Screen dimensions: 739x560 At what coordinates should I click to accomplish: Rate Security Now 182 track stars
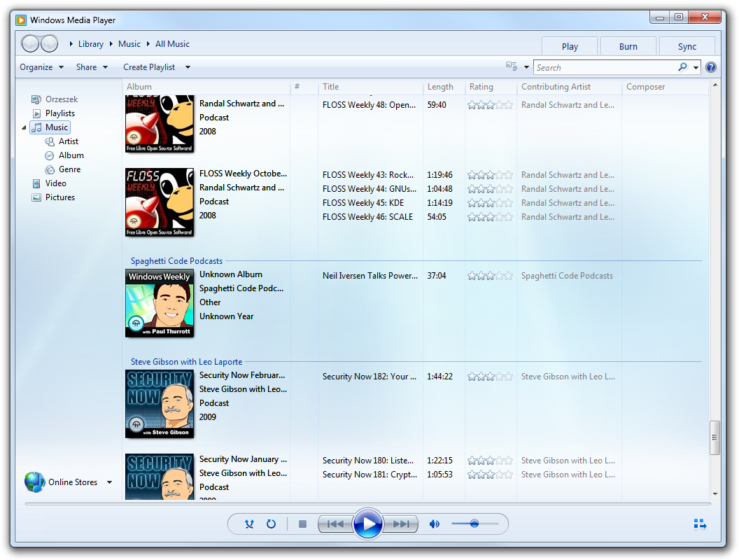click(490, 377)
